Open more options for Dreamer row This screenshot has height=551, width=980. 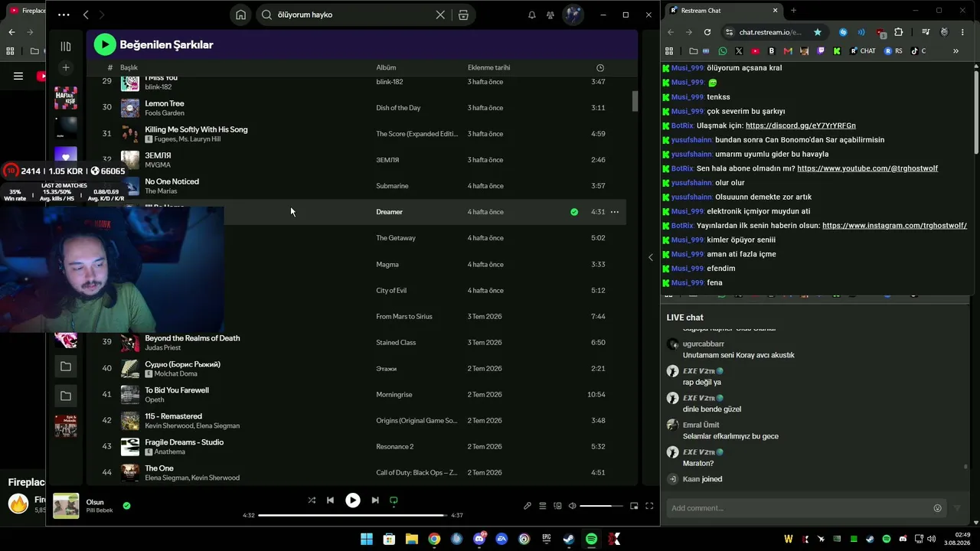click(614, 212)
